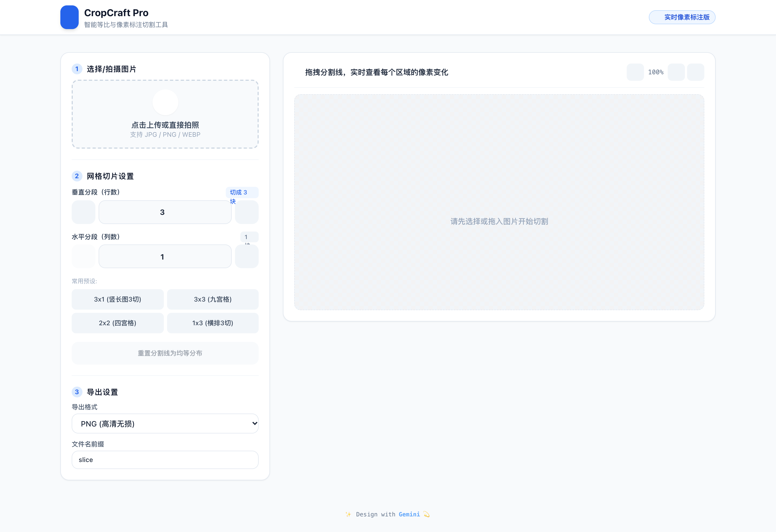Click the step 3 number badge by 导出设置
The image size is (776, 532).
click(77, 392)
